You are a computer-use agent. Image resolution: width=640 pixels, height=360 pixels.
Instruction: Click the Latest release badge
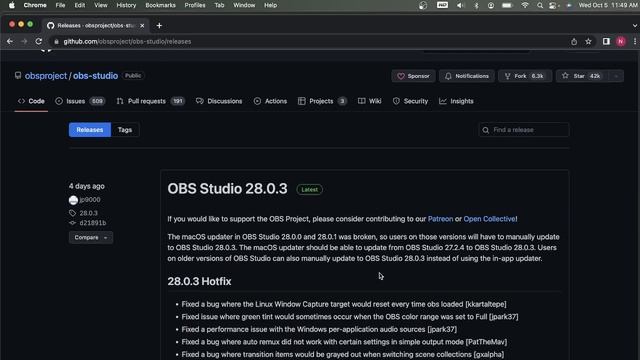309,189
